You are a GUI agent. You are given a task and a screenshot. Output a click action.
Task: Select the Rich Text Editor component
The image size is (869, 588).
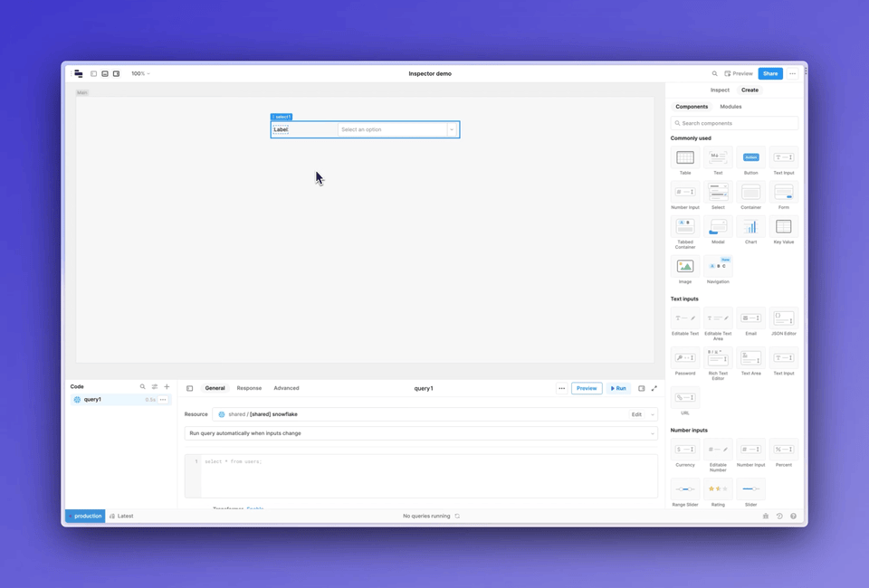pos(718,358)
